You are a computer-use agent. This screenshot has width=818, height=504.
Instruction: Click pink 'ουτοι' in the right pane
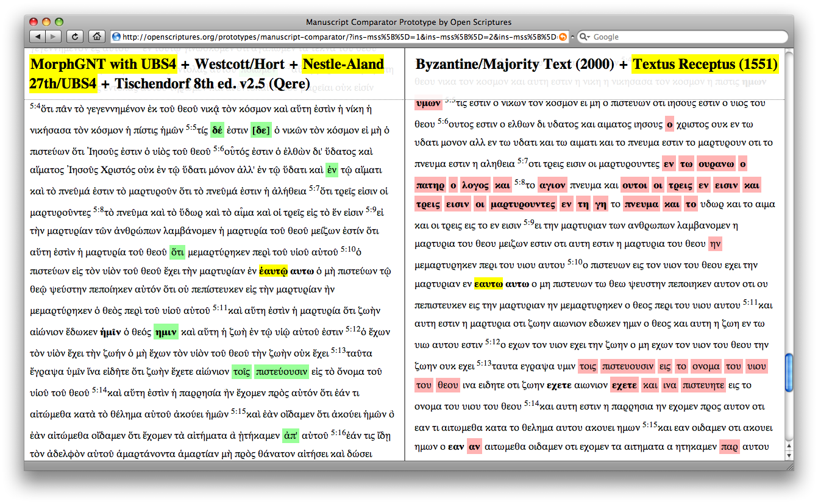[x=635, y=184]
